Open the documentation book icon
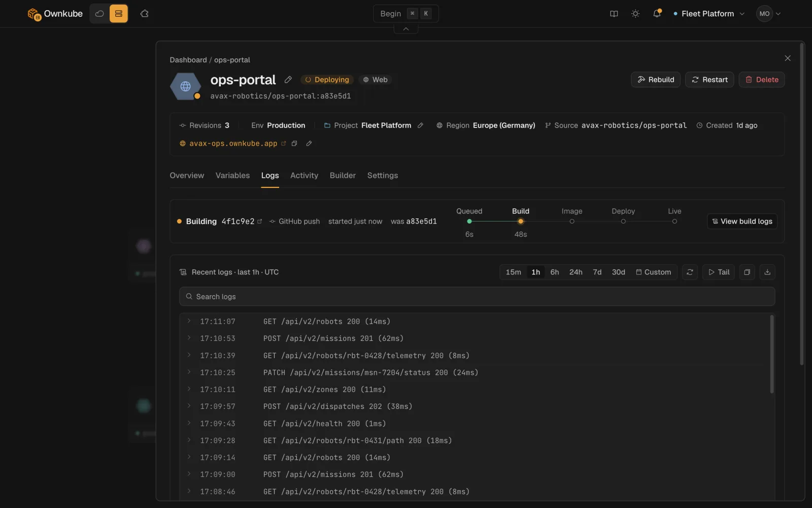The width and height of the screenshot is (812, 508). (614, 14)
